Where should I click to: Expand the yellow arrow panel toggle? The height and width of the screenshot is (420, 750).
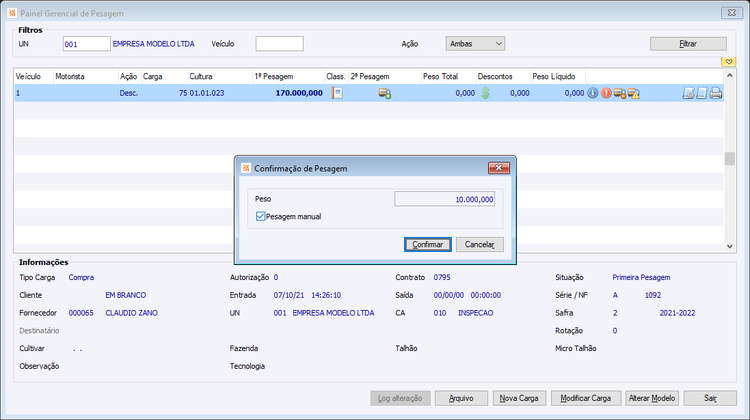point(728,62)
